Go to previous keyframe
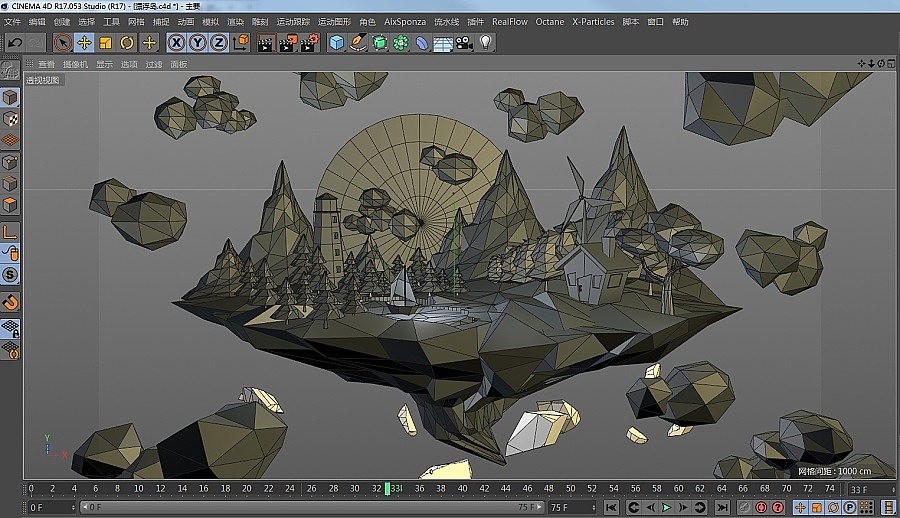 633,507
